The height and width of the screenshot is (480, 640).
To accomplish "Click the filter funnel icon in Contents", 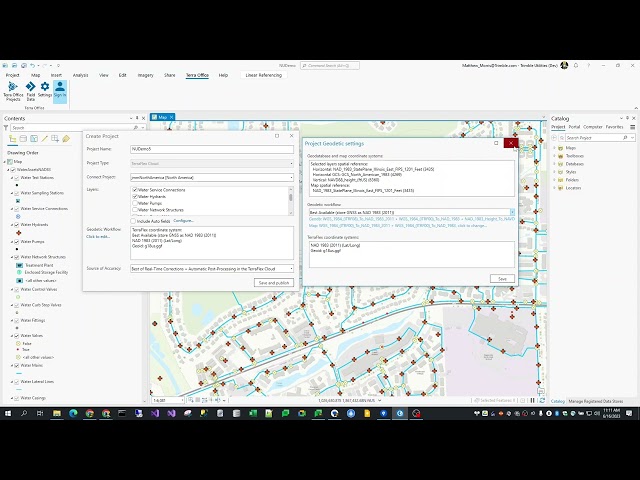I will 6,128.
